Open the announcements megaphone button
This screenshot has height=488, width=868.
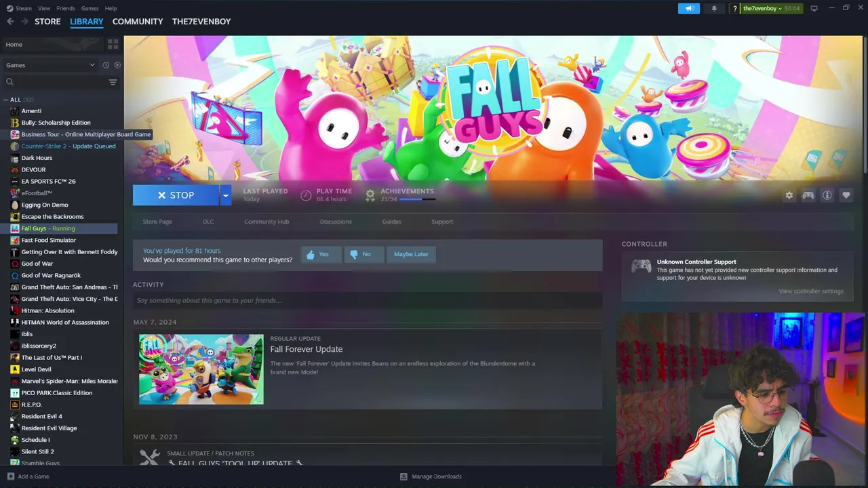click(x=689, y=8)
